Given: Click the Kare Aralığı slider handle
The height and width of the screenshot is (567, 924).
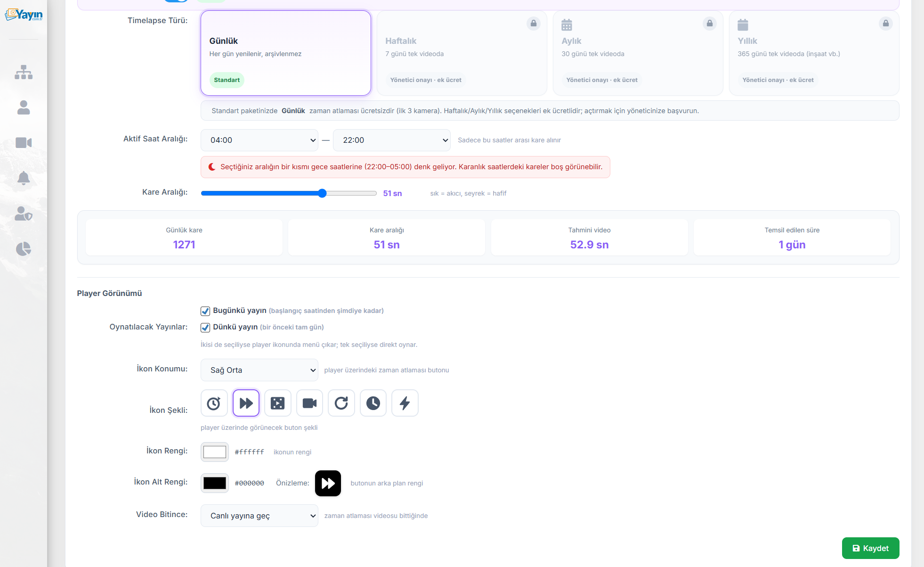Looking at the screenshot, I should pos(322,193).
